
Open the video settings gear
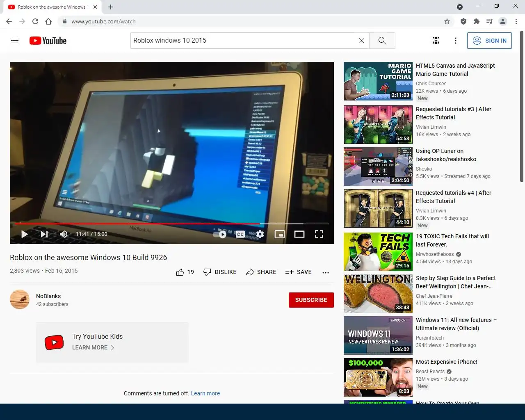pyautogui.click(x=260, y=234)
